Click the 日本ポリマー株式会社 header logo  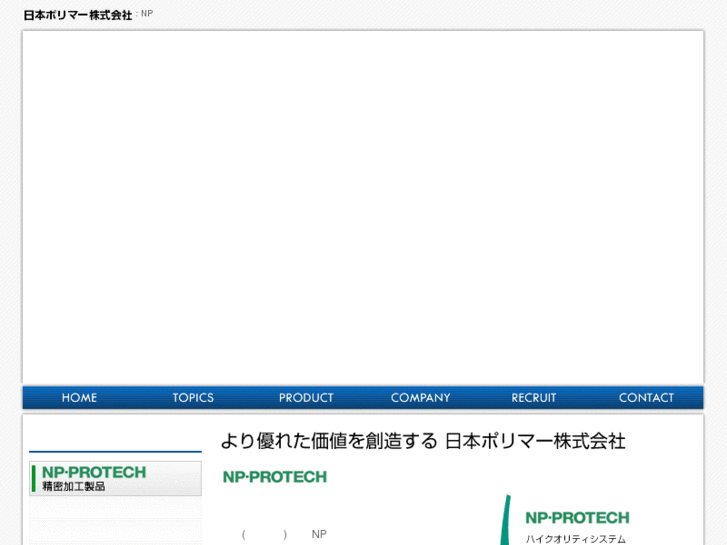(x=78, y=15)
